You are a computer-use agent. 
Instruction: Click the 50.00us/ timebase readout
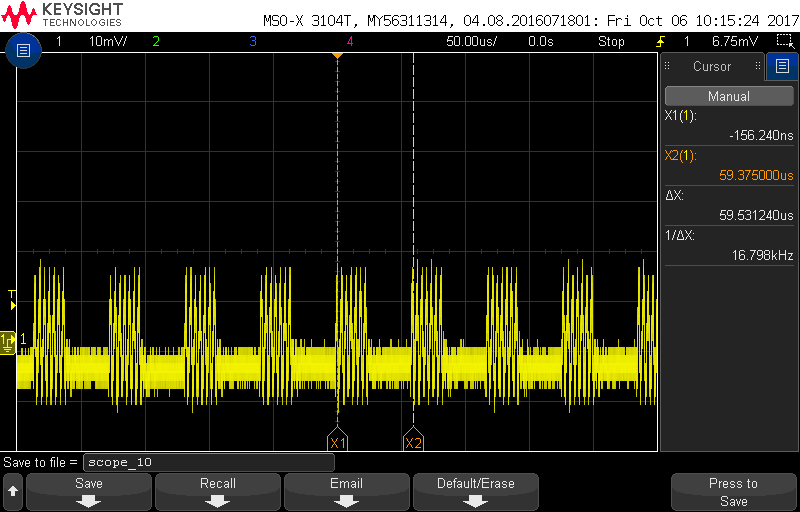471,42
